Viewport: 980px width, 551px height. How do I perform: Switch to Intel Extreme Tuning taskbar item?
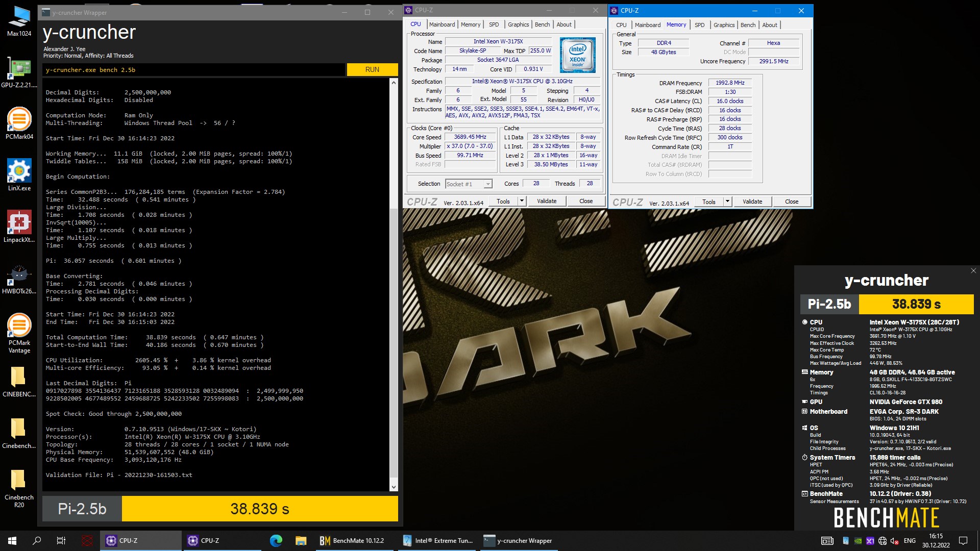point(438,541)
